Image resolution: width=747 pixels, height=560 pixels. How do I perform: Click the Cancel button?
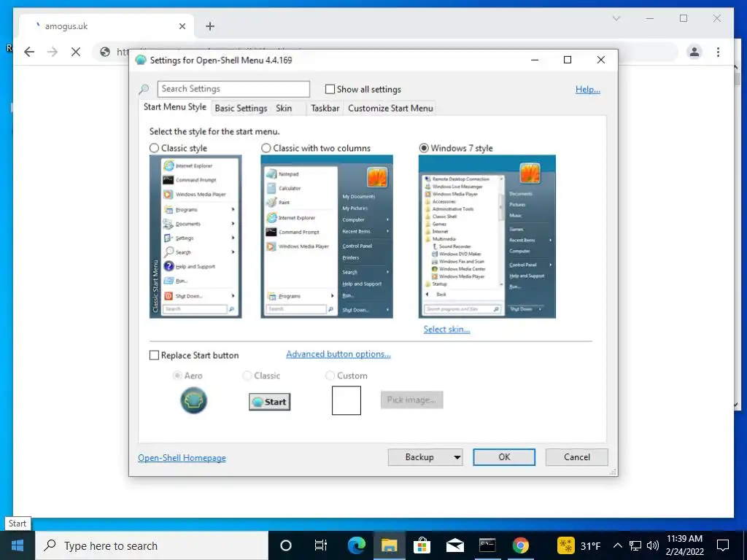pyautogui.click(x=577, y=457)
